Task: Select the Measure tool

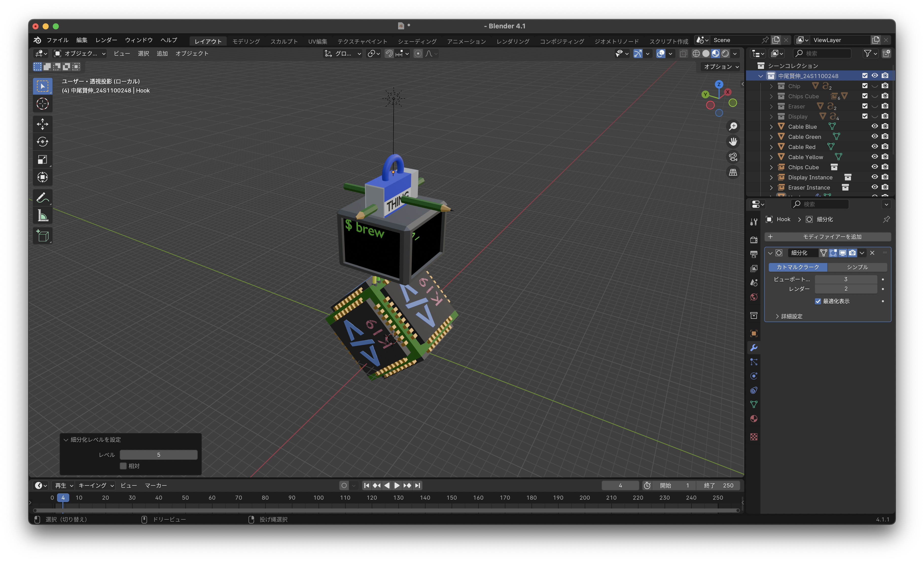Action: [x=42, y=216]
